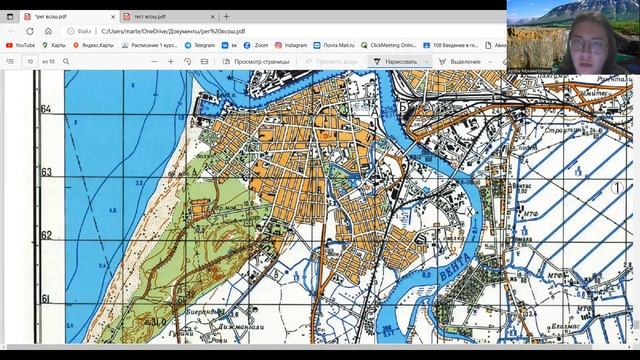
Task: Open the '108 Введение в ге...' bookmark
Action: [x=451, y=45]
